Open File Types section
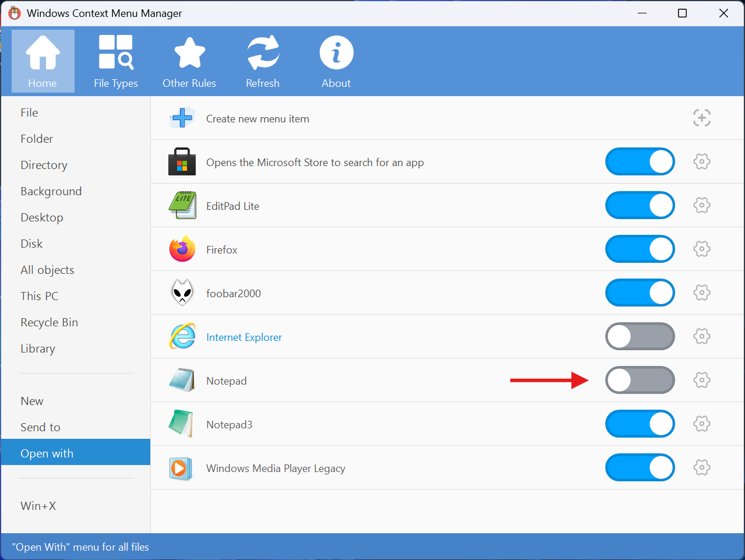Image resolution: width=745 pixels, height=560 pixels. pyautogui.click(x=116, y=61)
